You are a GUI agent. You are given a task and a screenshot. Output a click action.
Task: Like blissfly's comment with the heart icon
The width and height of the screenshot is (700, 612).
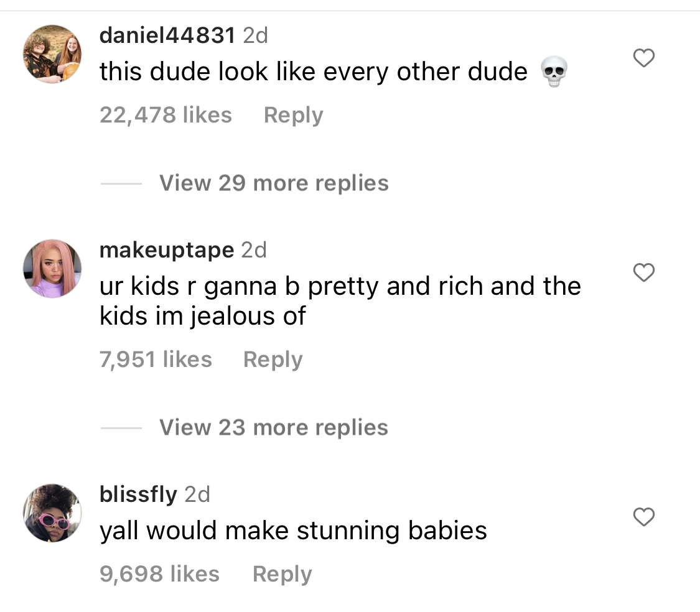[x=644, y=517]
